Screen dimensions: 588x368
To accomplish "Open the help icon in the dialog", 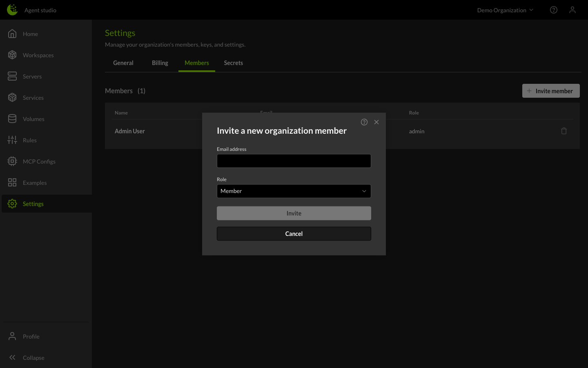I will click(364, 122).
